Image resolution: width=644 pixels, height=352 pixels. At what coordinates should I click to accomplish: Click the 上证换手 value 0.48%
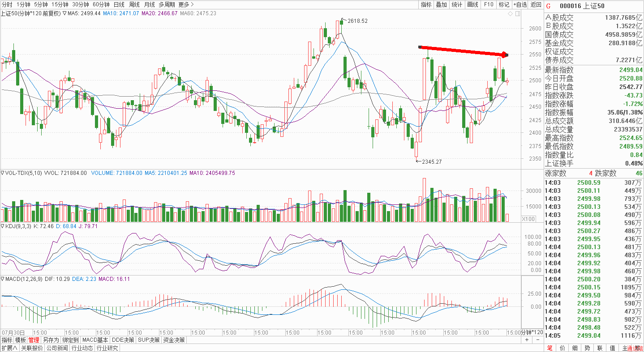pos(634,163)
